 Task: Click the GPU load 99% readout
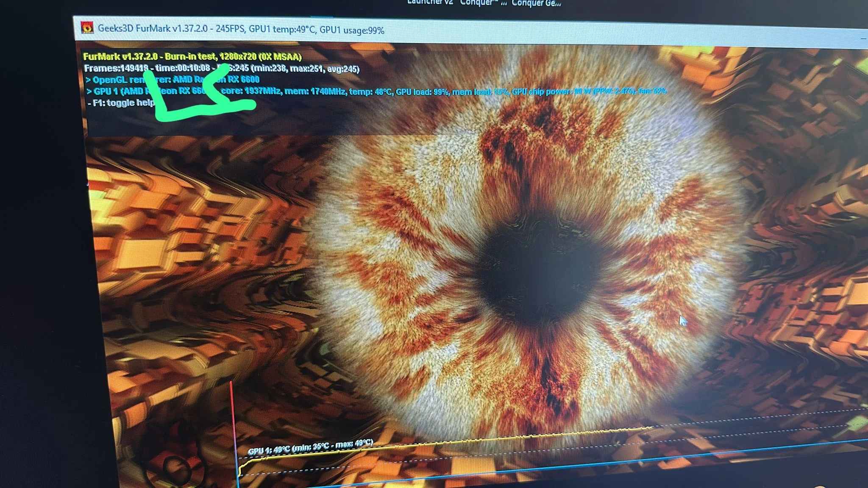coord(422,91)
